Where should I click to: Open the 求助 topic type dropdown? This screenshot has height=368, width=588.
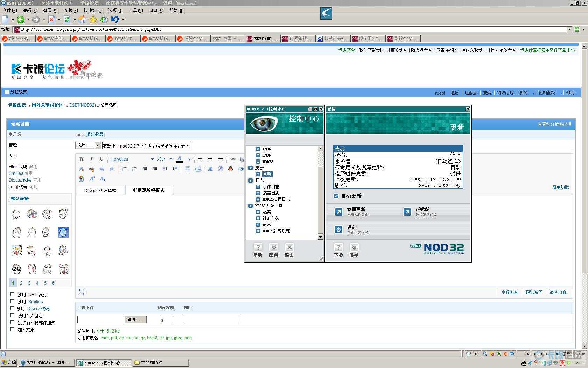pyautogui.click(x=97, y=145)
